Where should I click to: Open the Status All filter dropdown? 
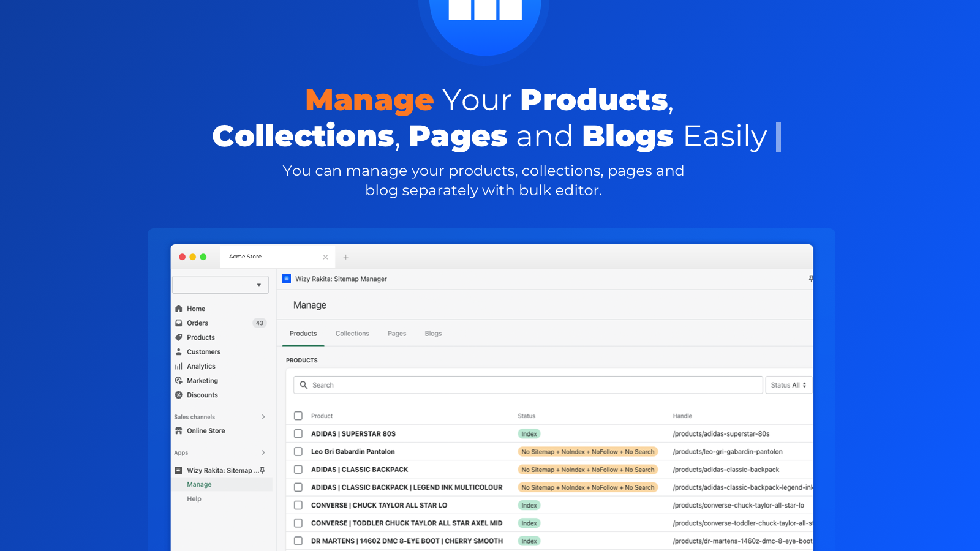(788, 385)
